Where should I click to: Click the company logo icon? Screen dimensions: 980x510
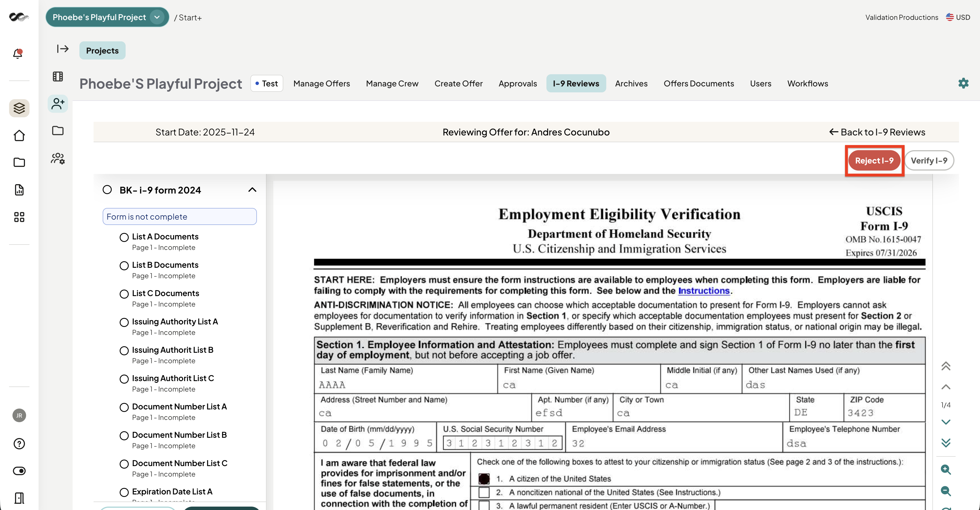pyautogui.click(x=19, y=17)
